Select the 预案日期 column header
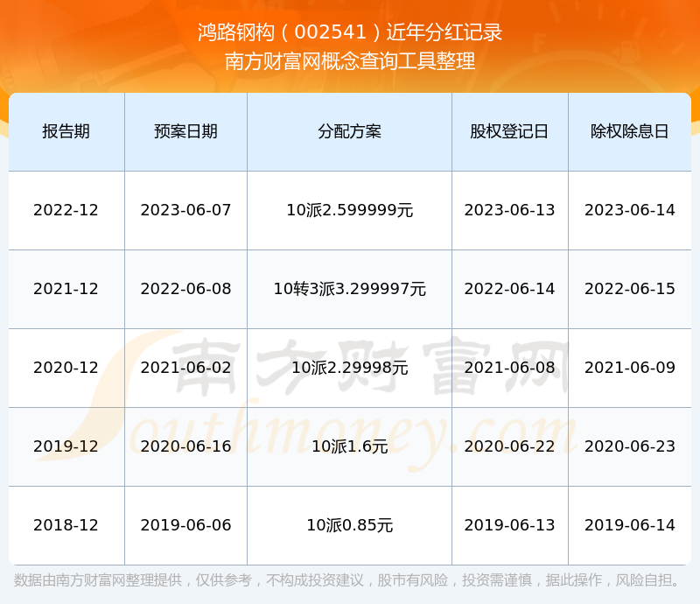700x604 pixels. [185, 131]
